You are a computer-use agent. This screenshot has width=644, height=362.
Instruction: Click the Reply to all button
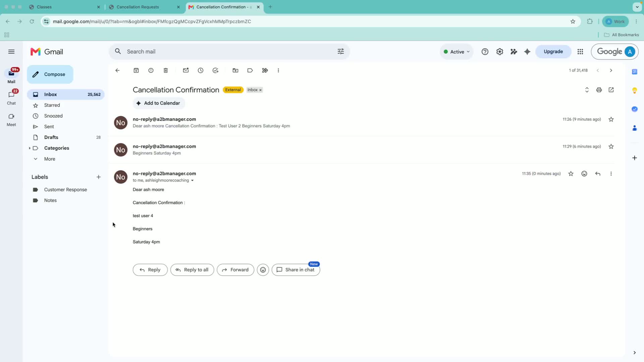192,270
